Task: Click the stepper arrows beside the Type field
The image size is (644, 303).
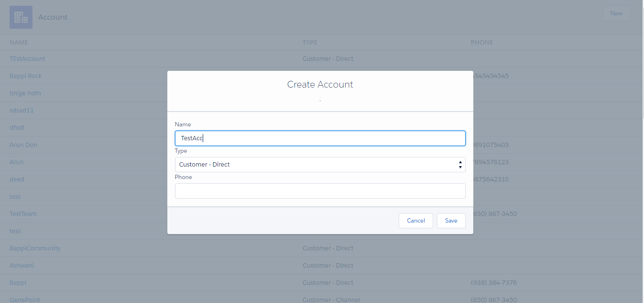Action: (x=460, y=164)
